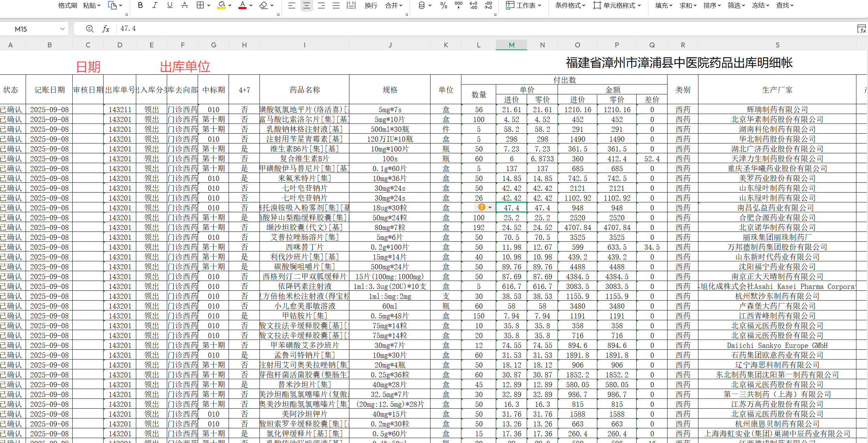The image size is (868, 443).
Task: Open the 筛选 filter menu
Action: point(736,5)
